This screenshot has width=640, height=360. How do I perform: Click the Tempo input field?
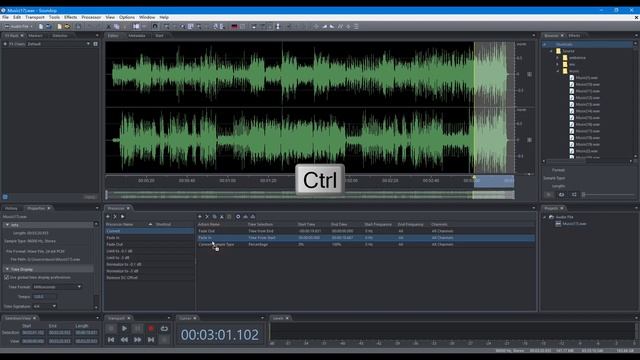click(45, 297)
